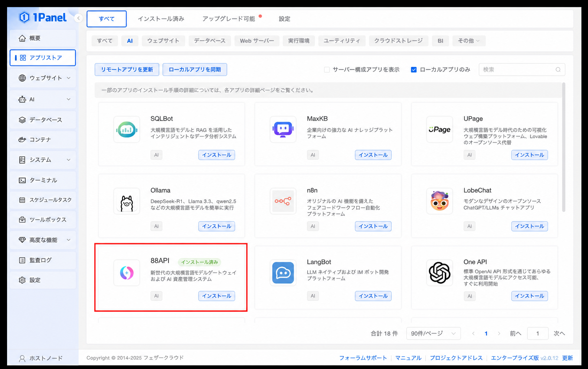
Task: Open the ツールボックス page
Action: pyautogui.click(x=43, y=220)
